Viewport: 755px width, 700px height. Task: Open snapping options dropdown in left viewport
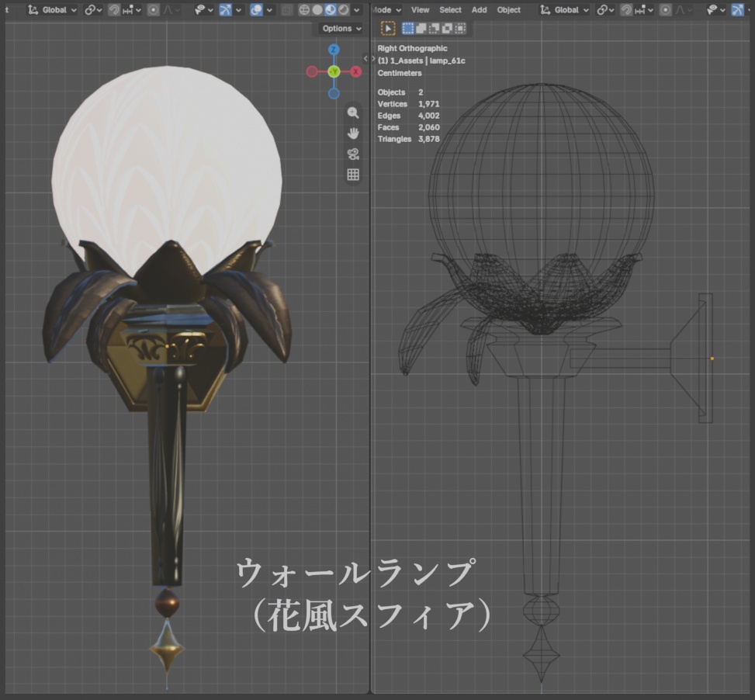pos(131,9)
